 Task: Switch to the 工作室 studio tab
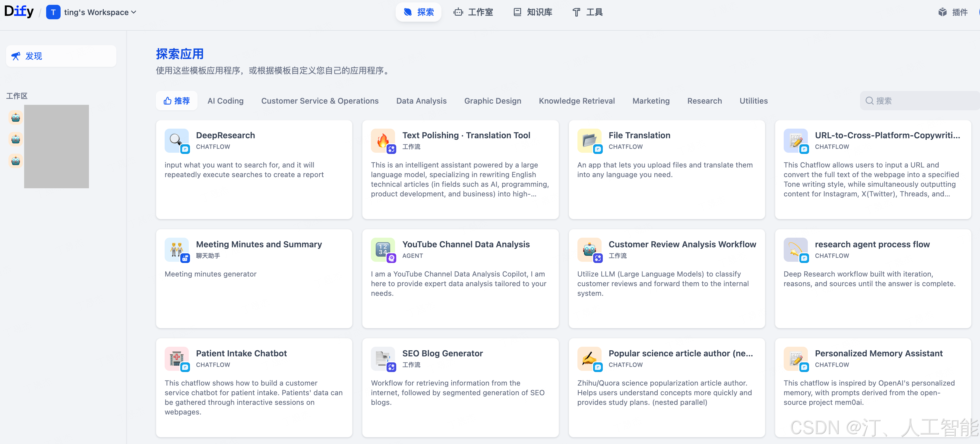click(x=473, y=12)
